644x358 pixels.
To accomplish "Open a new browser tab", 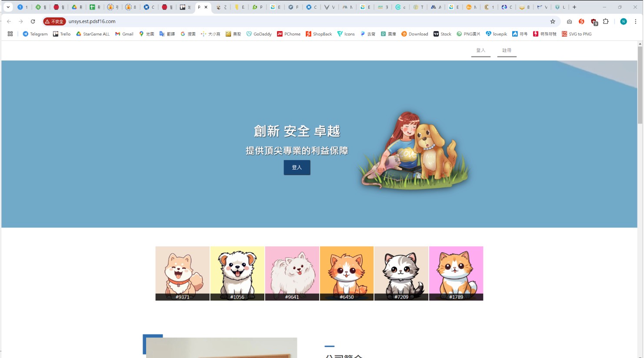I will [574, 7].
